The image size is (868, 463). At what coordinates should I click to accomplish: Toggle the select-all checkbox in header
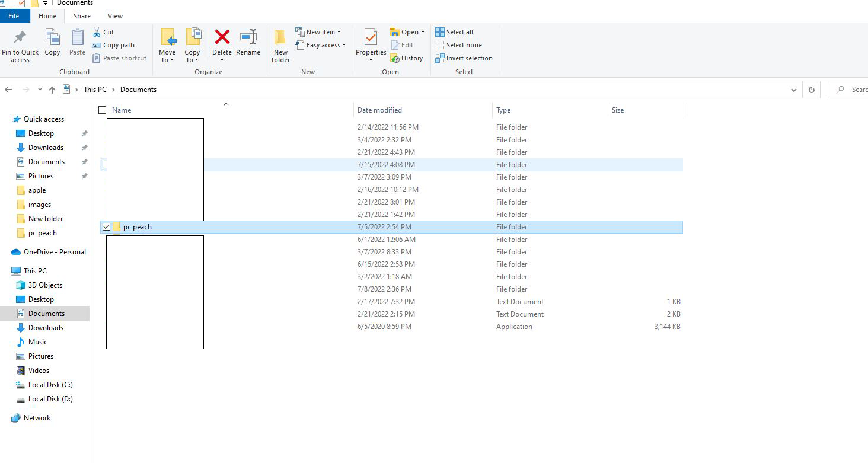[x=102, y=110]
